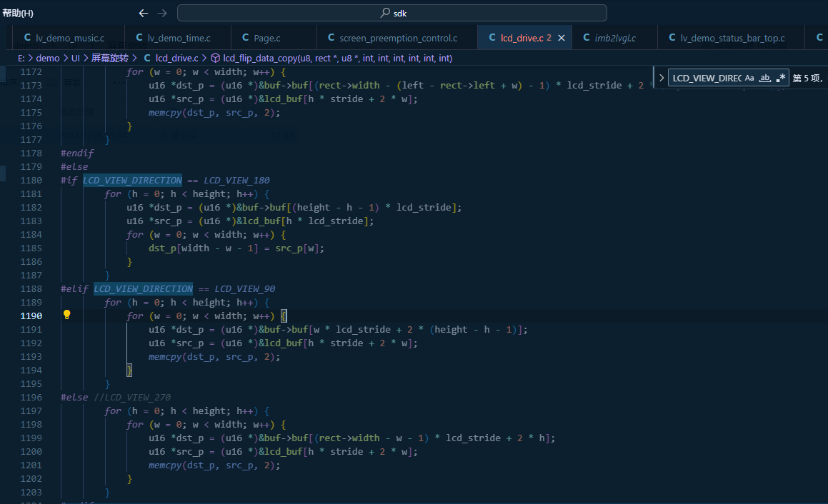Click the highlighted LCD_VIEW_DIRECTION on line 1188
Image resolution: width=828 pixels, height=504 pixels.
[144, 288]
